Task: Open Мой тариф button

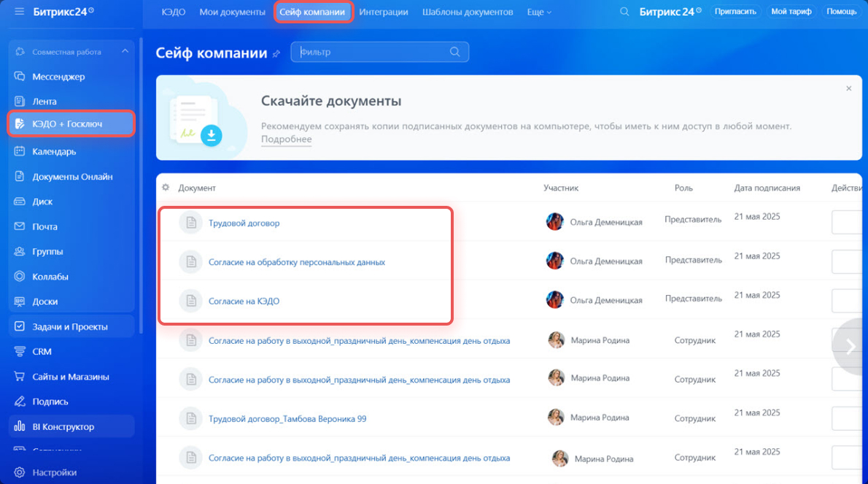Action: pos(791,12)
